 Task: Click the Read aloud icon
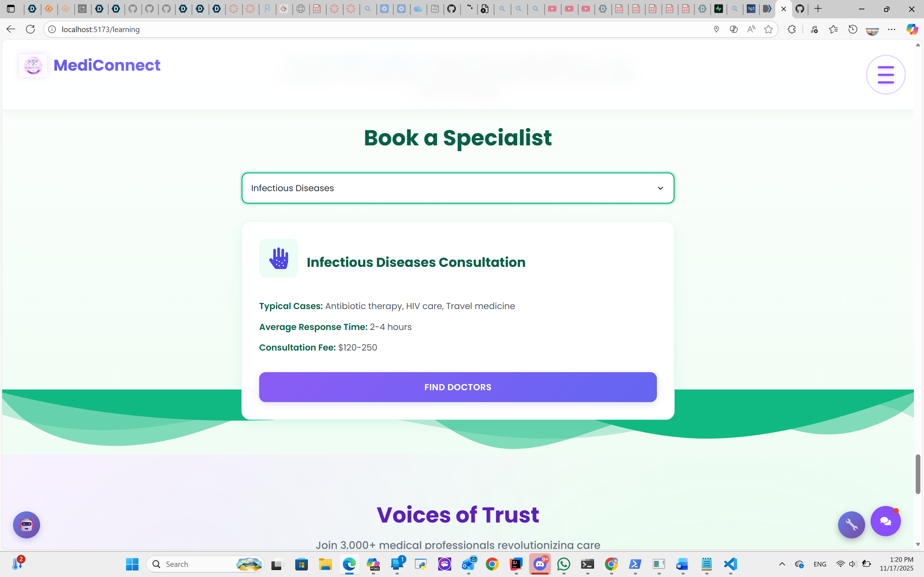(751, 29)
